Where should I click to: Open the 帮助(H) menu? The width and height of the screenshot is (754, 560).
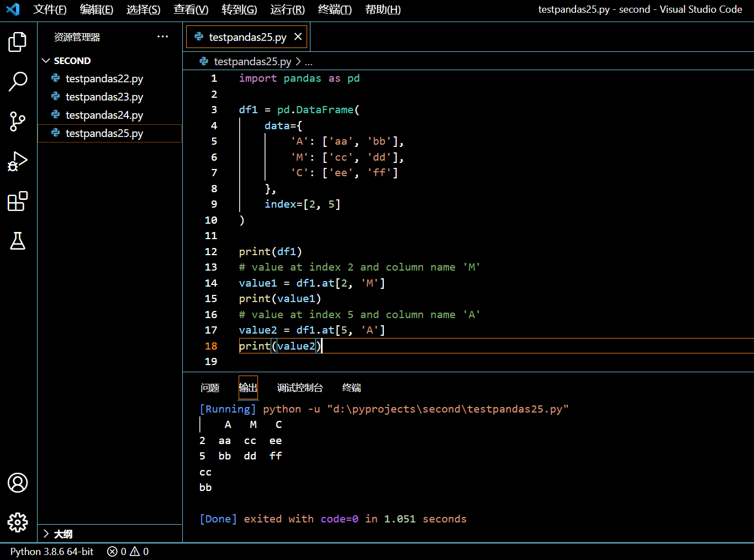tap(383, 9)
